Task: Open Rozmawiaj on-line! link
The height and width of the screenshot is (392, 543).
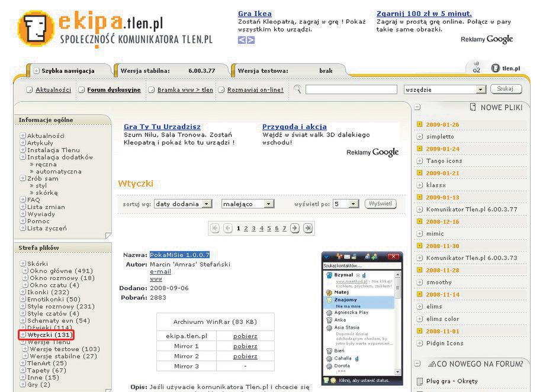Action: pyautogui.click(x=255, y=89)
